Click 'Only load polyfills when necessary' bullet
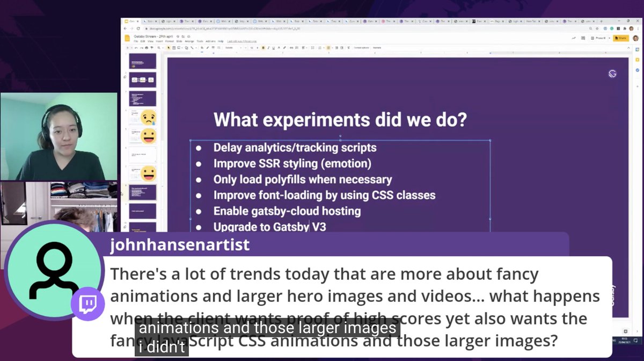The height and width of the screenshot is (361, 644). [303, 179]
